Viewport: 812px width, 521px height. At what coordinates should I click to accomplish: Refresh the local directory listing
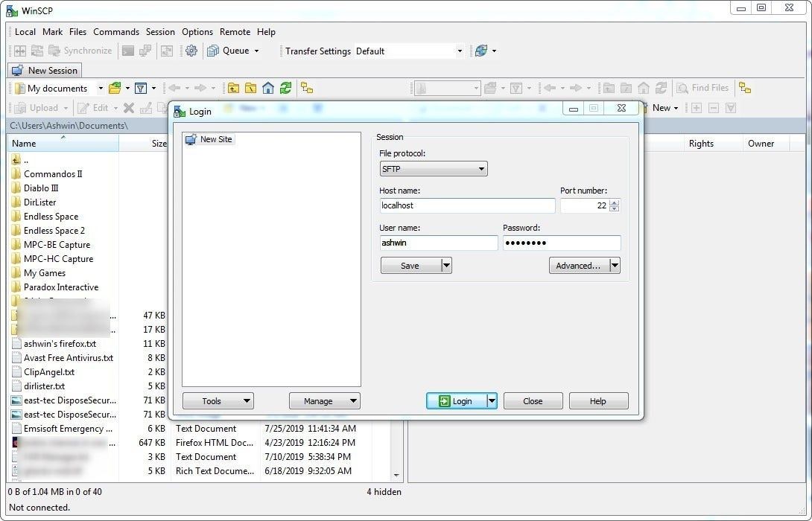(285, 88)
